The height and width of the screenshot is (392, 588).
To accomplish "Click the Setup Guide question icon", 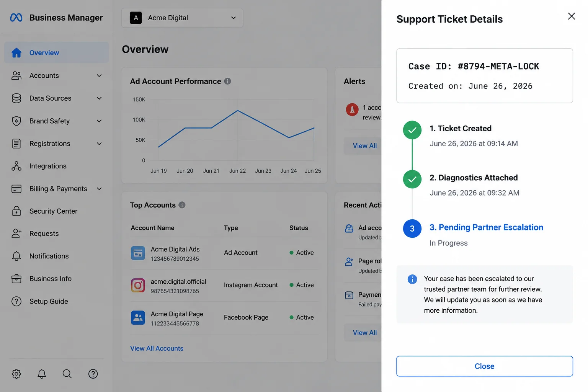I will click(16, 301).
